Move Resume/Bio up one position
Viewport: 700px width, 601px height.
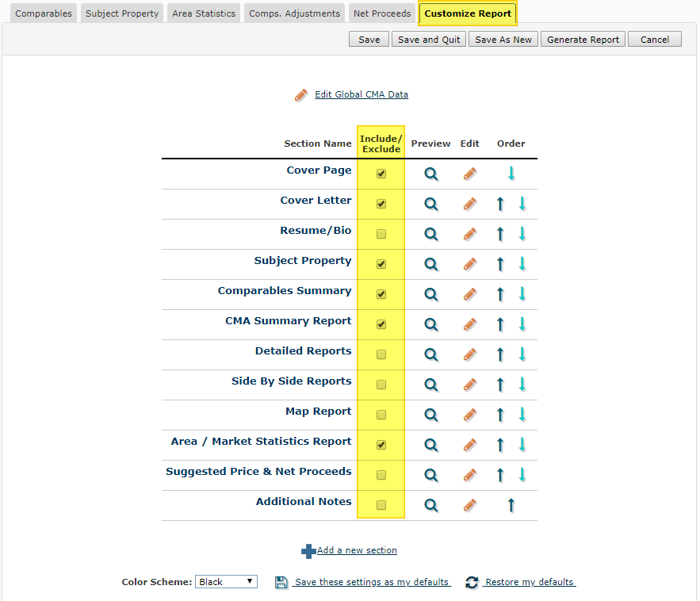tap(500, 234)
